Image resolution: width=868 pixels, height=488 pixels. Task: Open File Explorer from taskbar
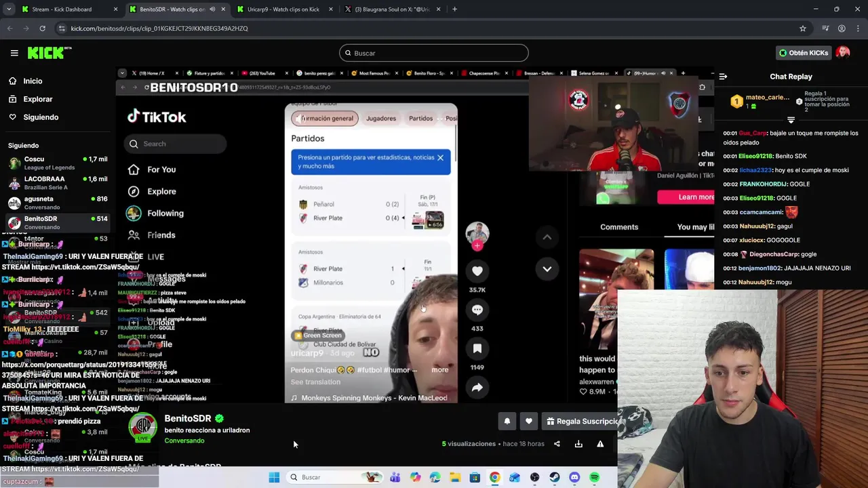[x=455, y=477]
